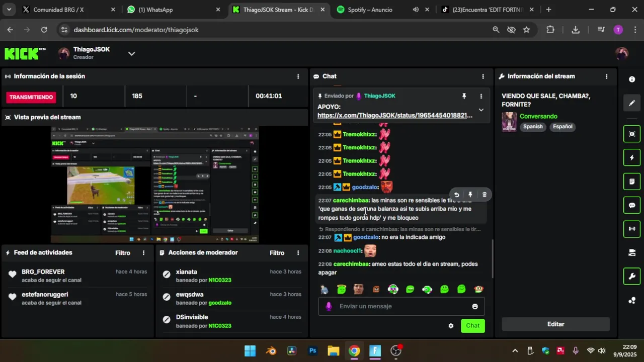Bookmark this page star icon

point(526,30)
